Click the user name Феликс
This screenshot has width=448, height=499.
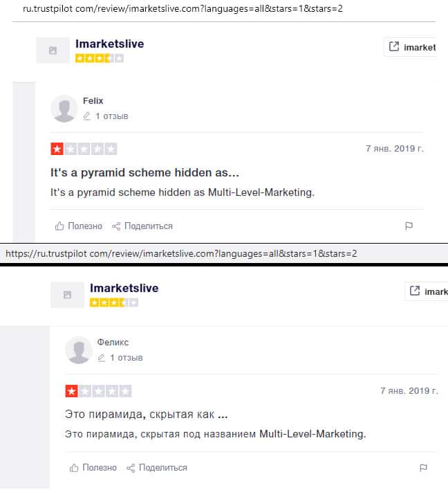pyautogui.click(x=113, y=343)
